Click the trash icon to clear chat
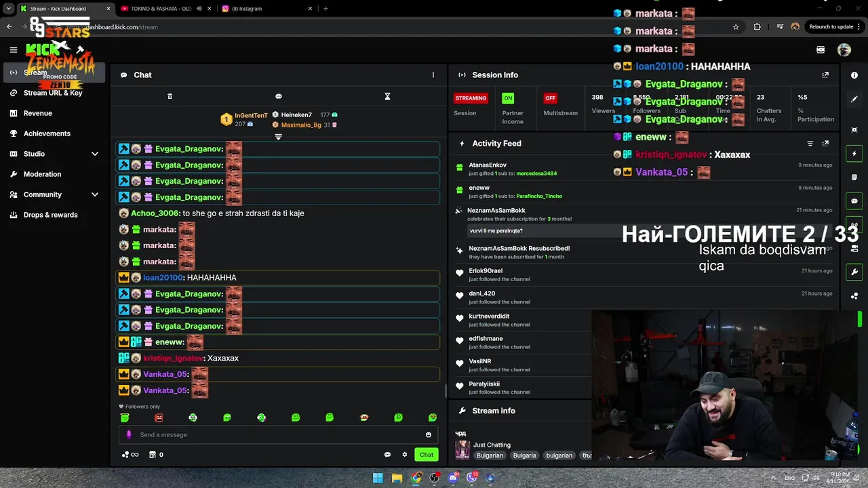The width and height of the screenshot is (868, 488). pos(170,96)
